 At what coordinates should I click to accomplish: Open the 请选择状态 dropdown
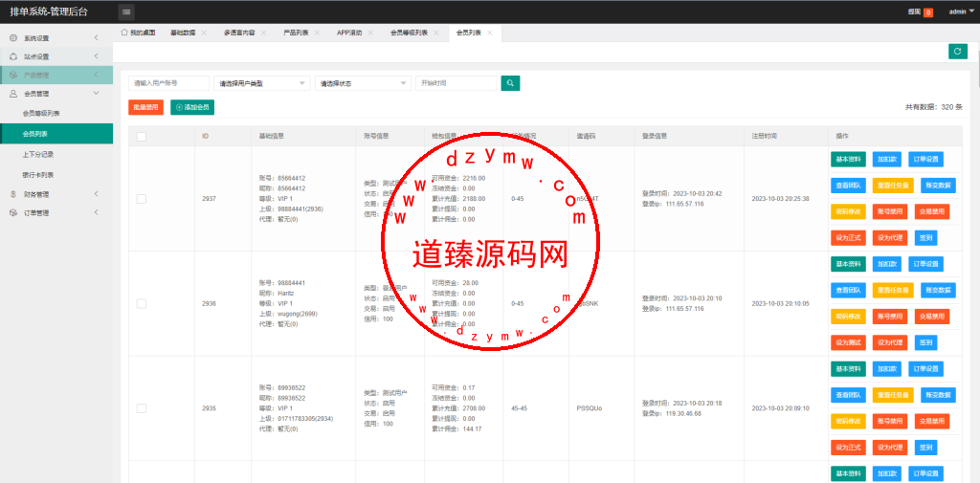(x=363, y=83)
